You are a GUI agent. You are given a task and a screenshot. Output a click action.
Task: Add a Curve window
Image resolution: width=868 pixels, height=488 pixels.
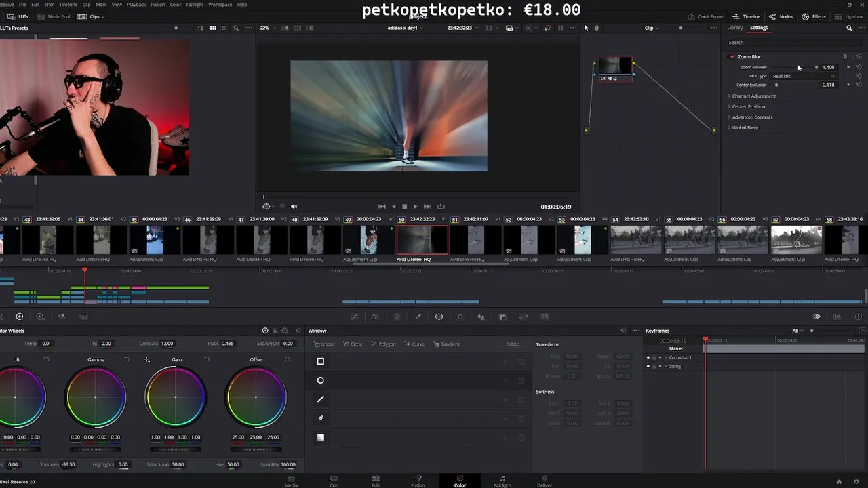(x=414, y=344)
